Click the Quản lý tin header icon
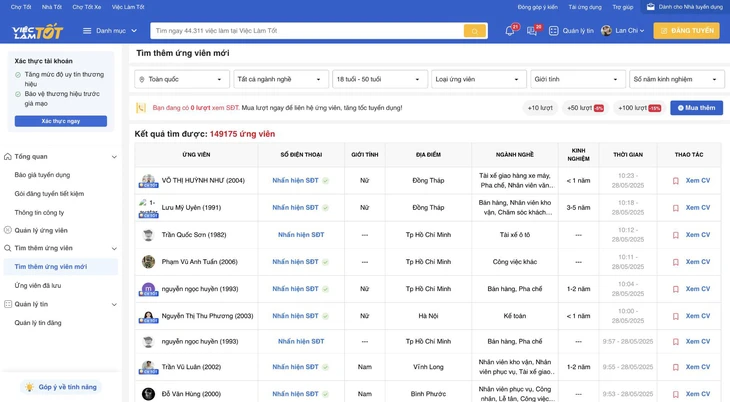The height and width of the screenshot is (402, 730). pos(553,31)
